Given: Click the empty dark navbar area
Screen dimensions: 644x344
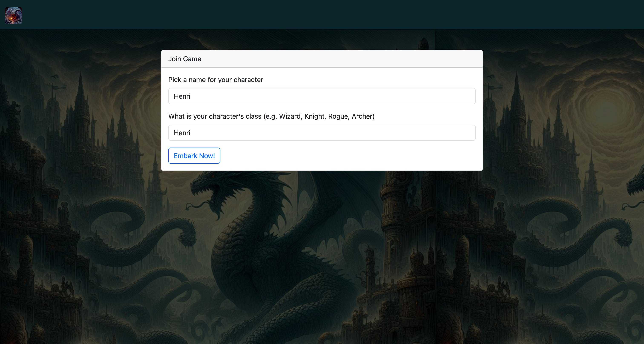Looking at the screenshot, I should pyautogui.click(x=325, y=14).
